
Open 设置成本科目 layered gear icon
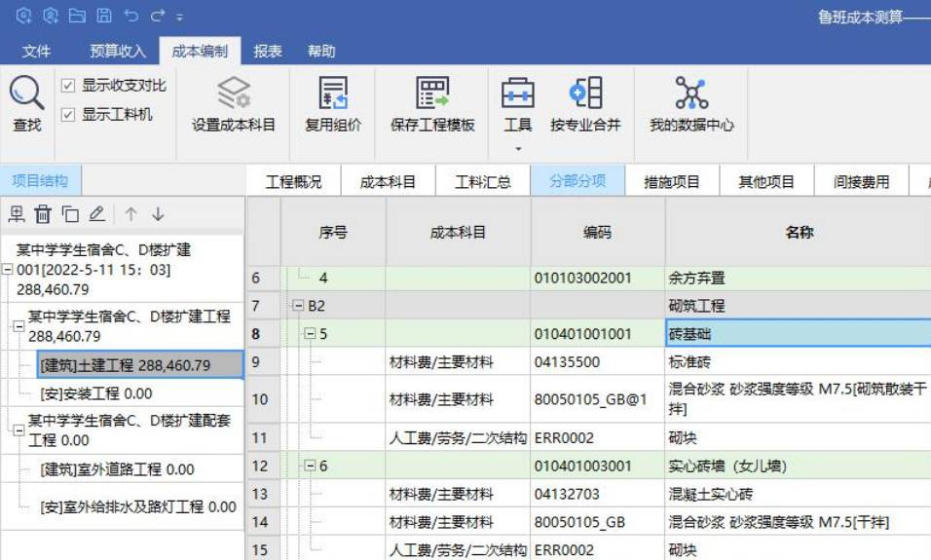pyautogui.click(x=234, y=93)
